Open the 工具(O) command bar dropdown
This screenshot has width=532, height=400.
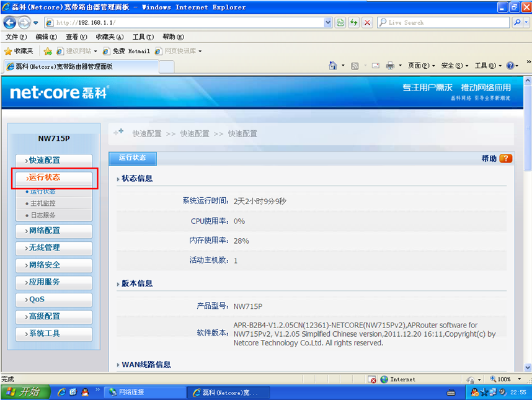click(487, 66)
